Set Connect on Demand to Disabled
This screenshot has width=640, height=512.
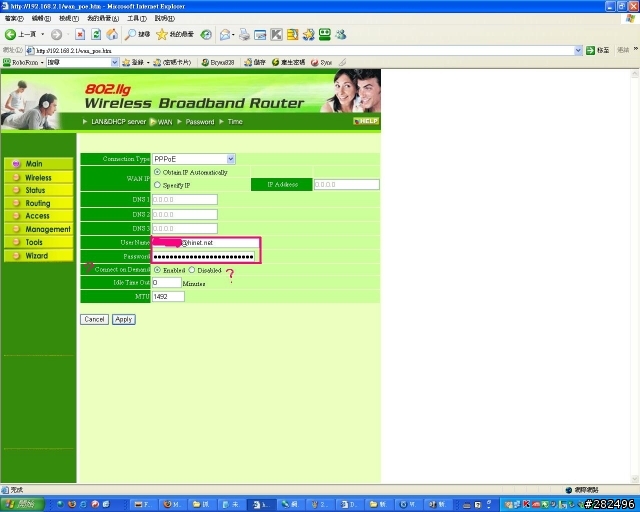(x=192, y=270)
